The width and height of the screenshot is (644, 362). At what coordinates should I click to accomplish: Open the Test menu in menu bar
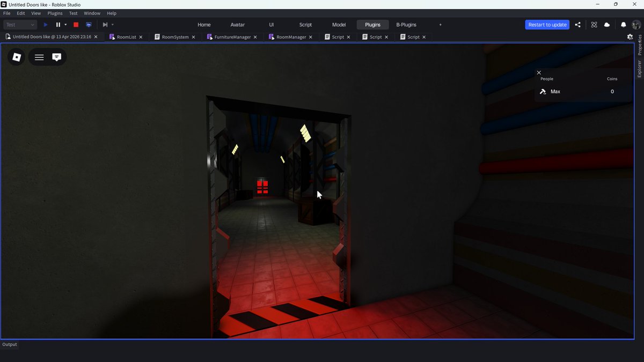tap(74, 13)
